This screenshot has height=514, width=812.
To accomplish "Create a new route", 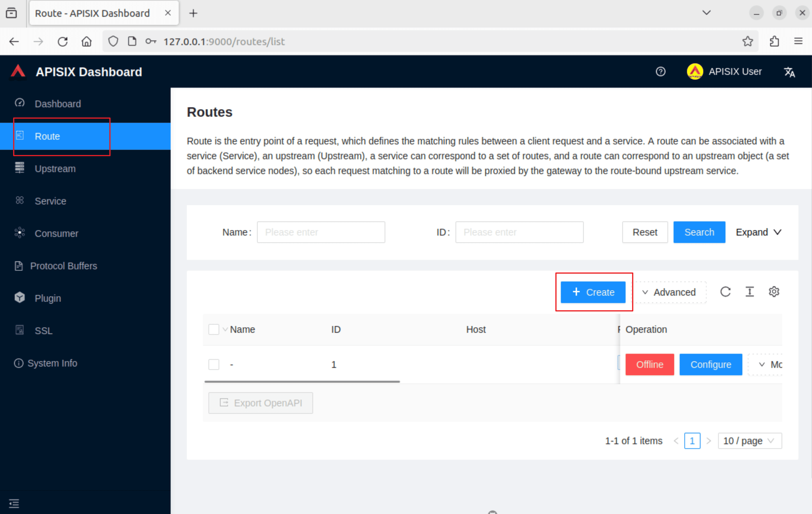I will coord(593,292).
